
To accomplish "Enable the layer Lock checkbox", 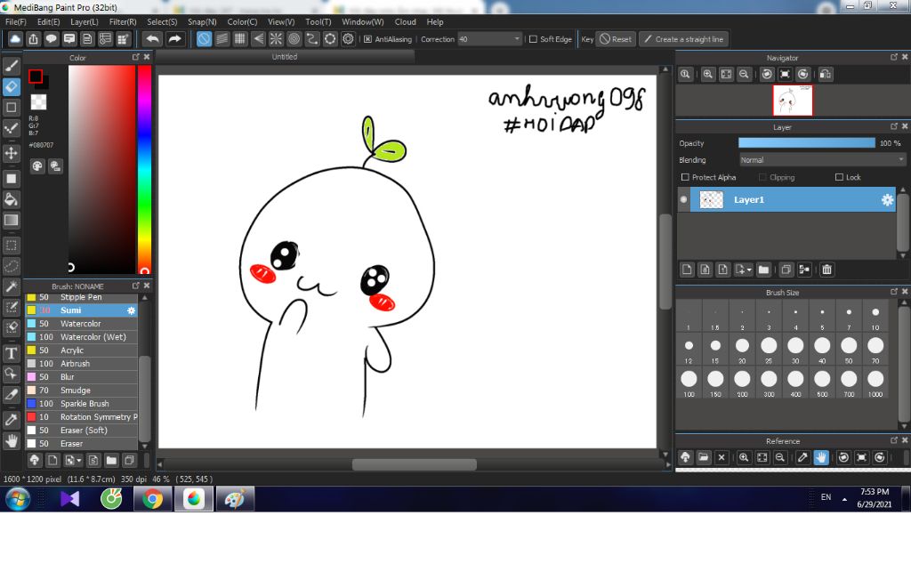I will (x=839, y=177).
